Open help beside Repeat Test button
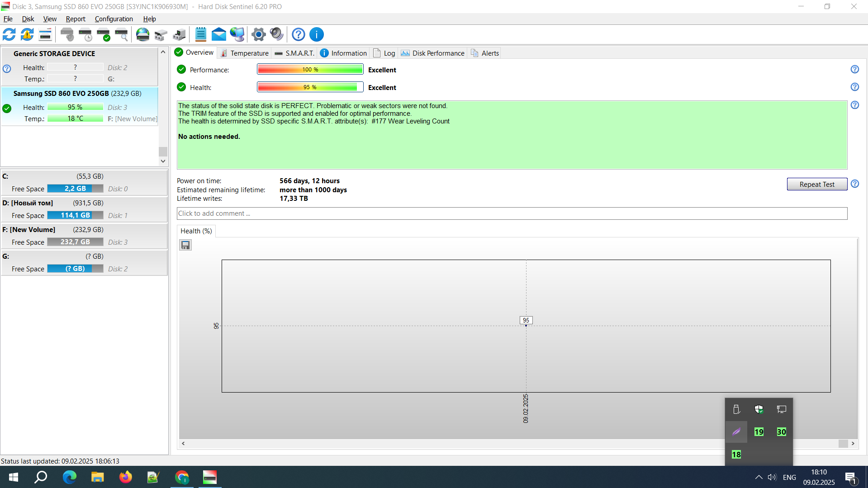 854,184
